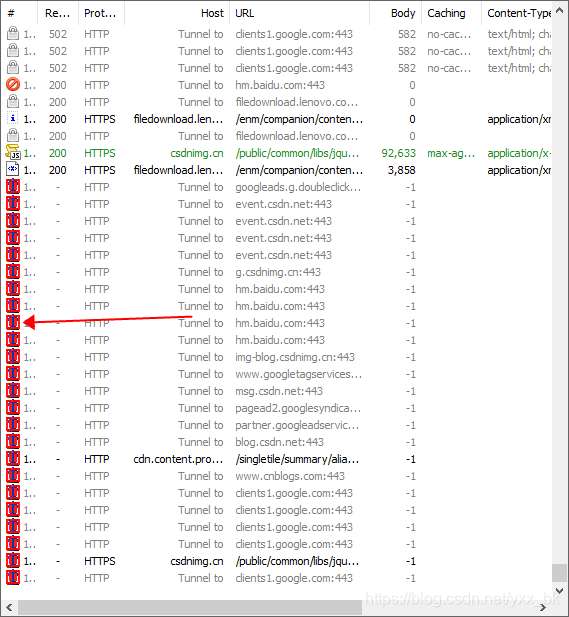The height and width of the screenshot is (617, 569).
Task: Click the JS script icon on the green csdnimg.cn row
Action: tap(13, 152)
